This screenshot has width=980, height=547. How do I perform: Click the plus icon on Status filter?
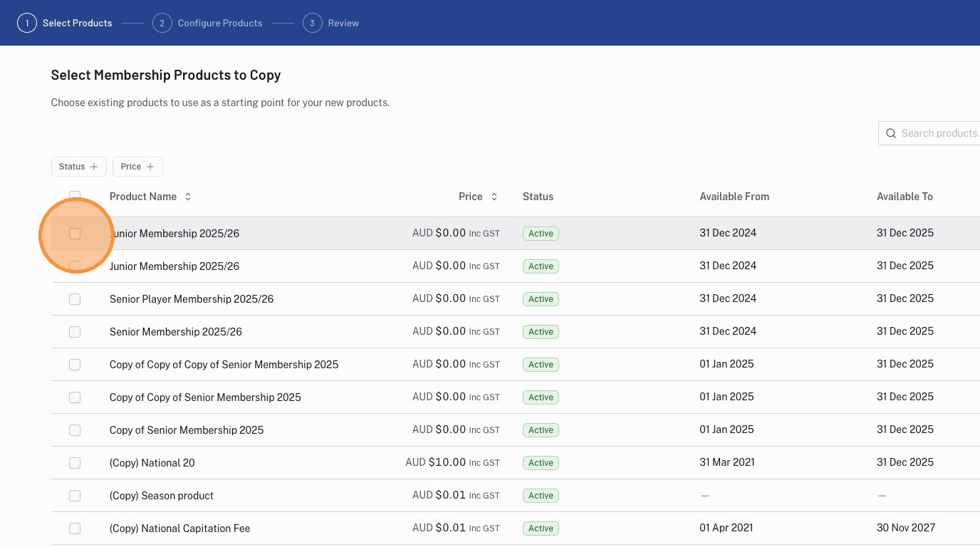pyautogui.click(x=94, y=167)
